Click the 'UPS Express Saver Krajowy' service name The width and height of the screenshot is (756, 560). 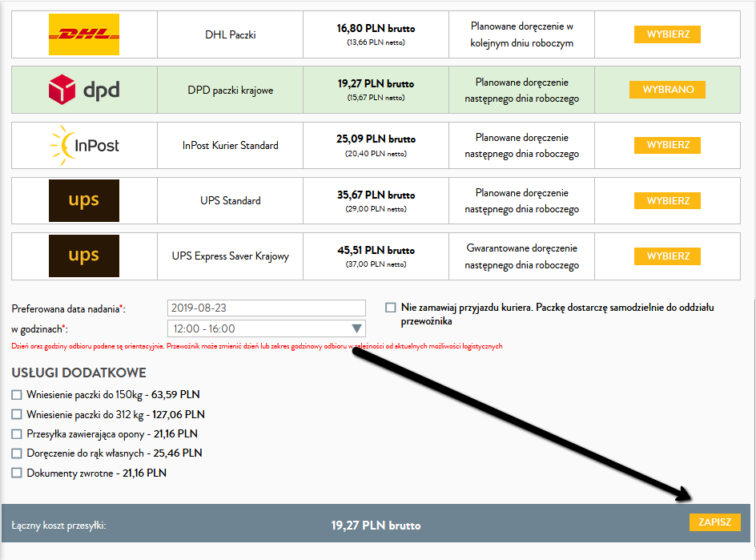(231, 256)
